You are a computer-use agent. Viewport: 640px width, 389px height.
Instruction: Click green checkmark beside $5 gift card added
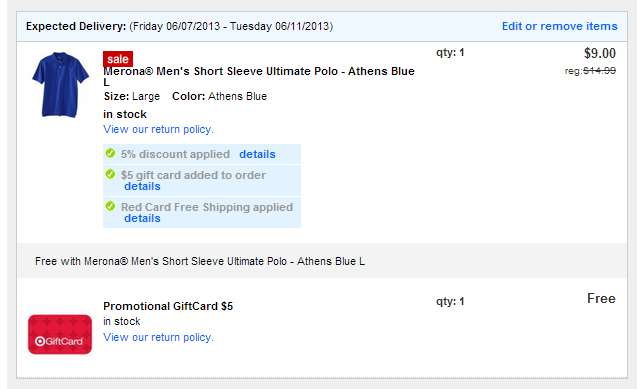(110, 174)
